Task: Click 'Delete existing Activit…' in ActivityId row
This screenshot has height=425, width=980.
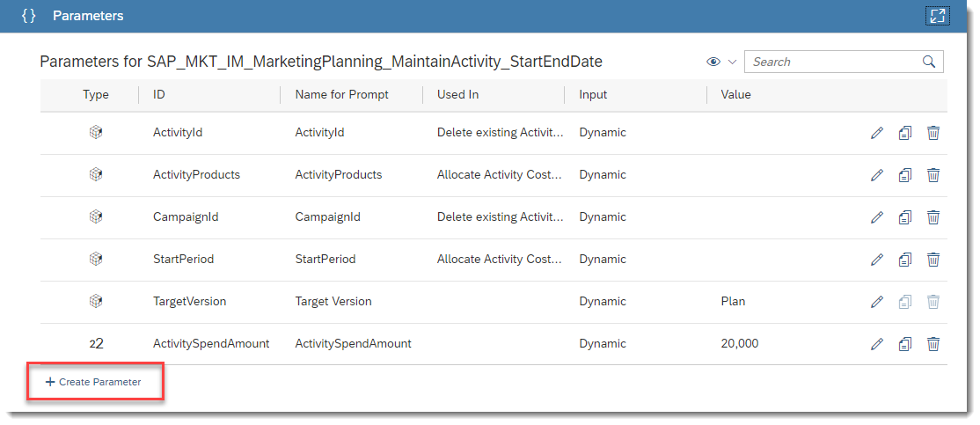Action: (500, 133)
